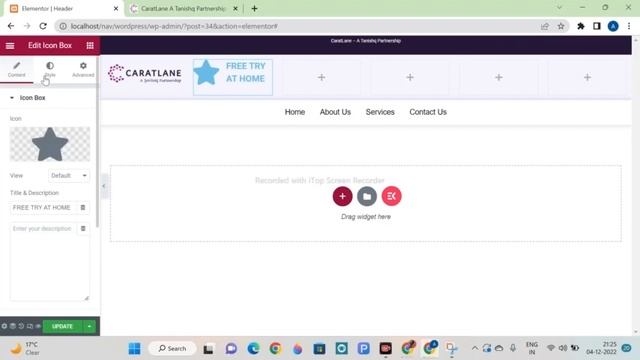
Task: Click the About Us menu item
Action: coord(335,112)
